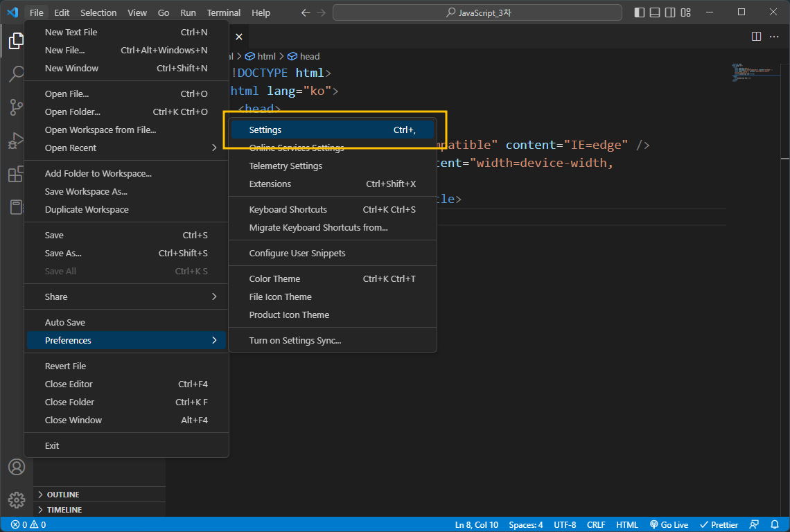The image size is (790, 532).
Task: Choose Color Theme
Action: tap(333, 278)
